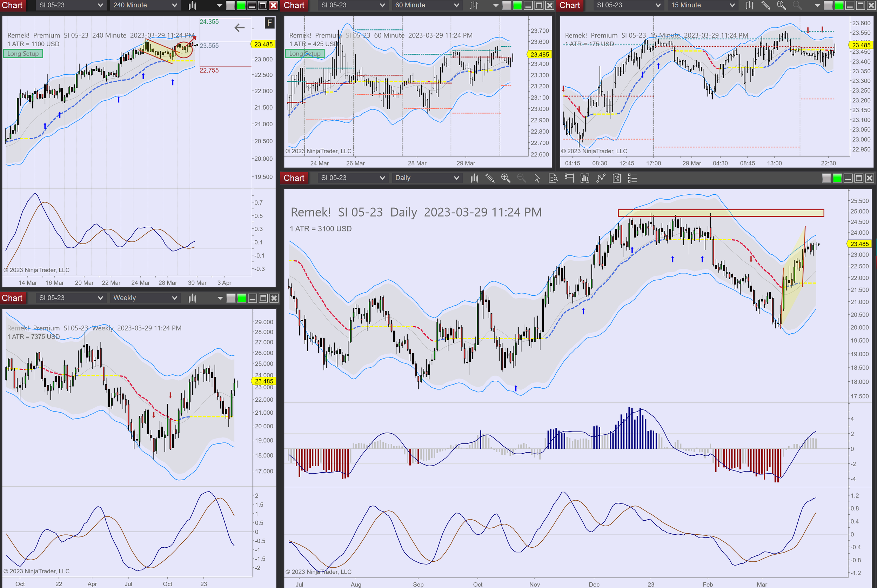Toggle green link button on Daily chart
This screenshot has width=877, height=588.
tap(837, 178)
